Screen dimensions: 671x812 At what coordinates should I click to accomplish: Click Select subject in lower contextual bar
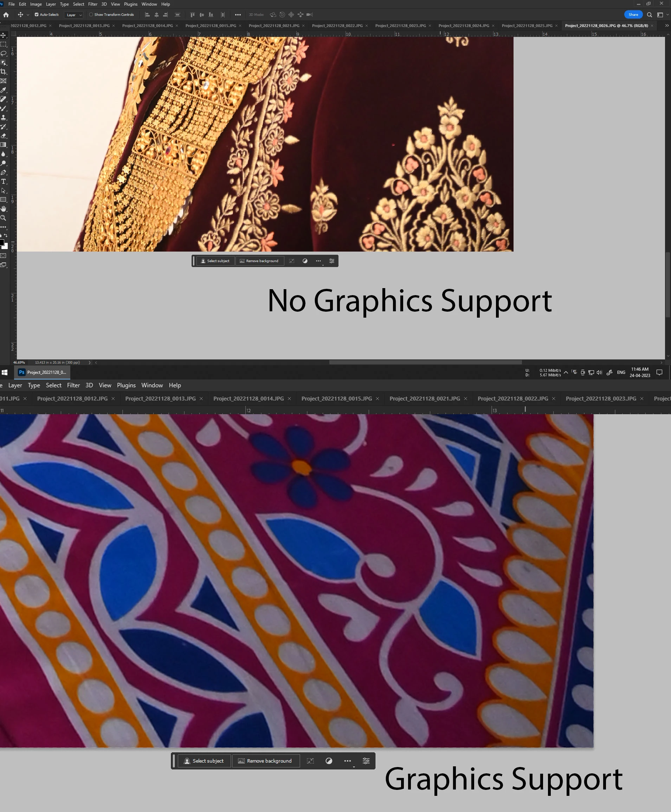204,761
